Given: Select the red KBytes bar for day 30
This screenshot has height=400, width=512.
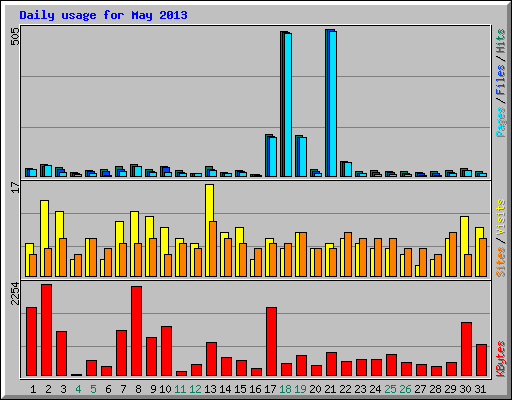Looking at the screenshot, I should click(x=466, y=349).
